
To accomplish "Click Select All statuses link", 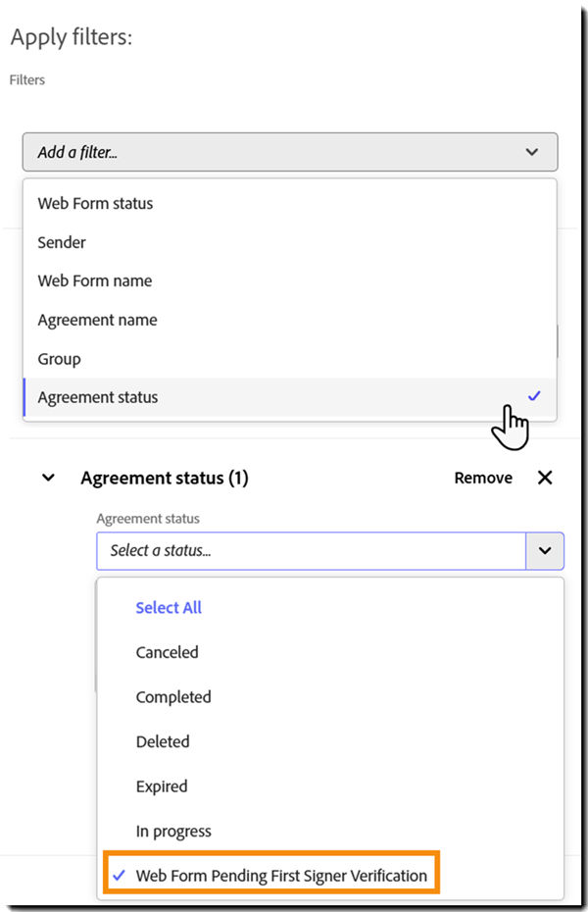I will pos(169,608).
